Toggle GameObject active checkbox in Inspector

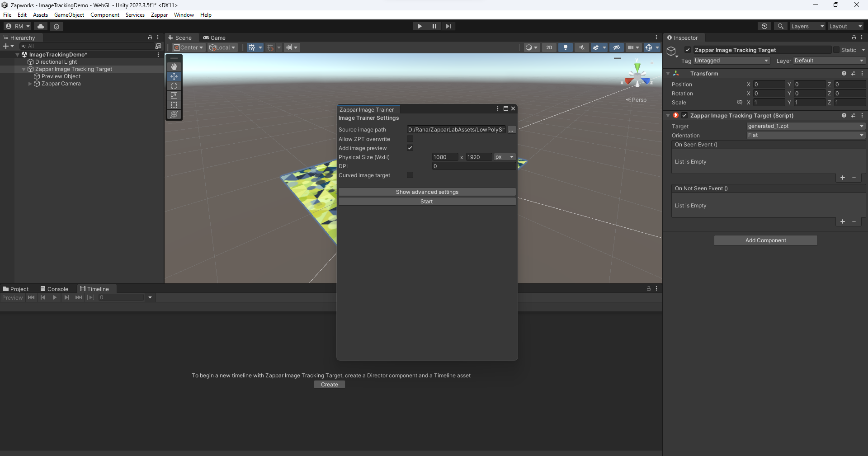click(x=688, y=50)
